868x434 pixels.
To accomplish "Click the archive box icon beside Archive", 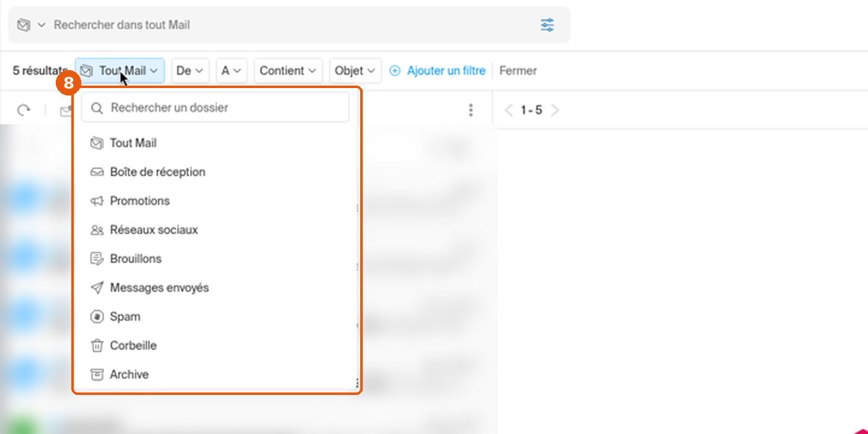I will coord(97,374).
